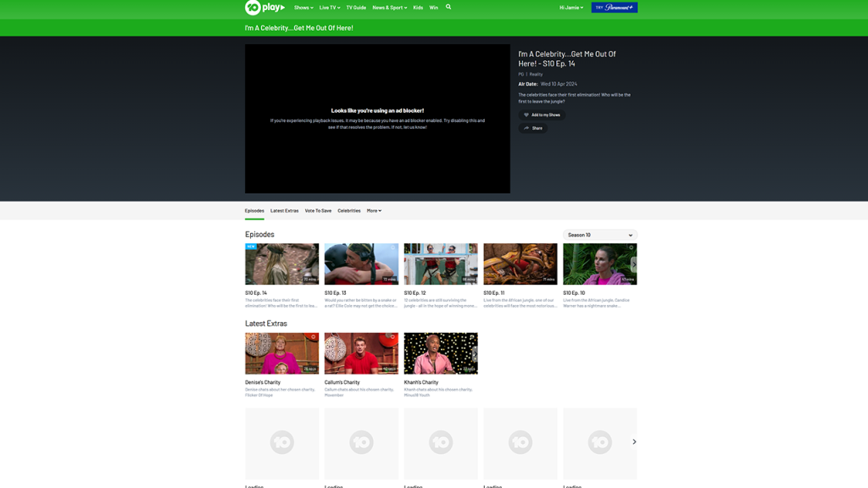The width and height of the screenshot is (868, 488).
Task: Click the circle icon on Denise's Charity thumbnail
Action: pyautogui.click(x=314, y=336)
